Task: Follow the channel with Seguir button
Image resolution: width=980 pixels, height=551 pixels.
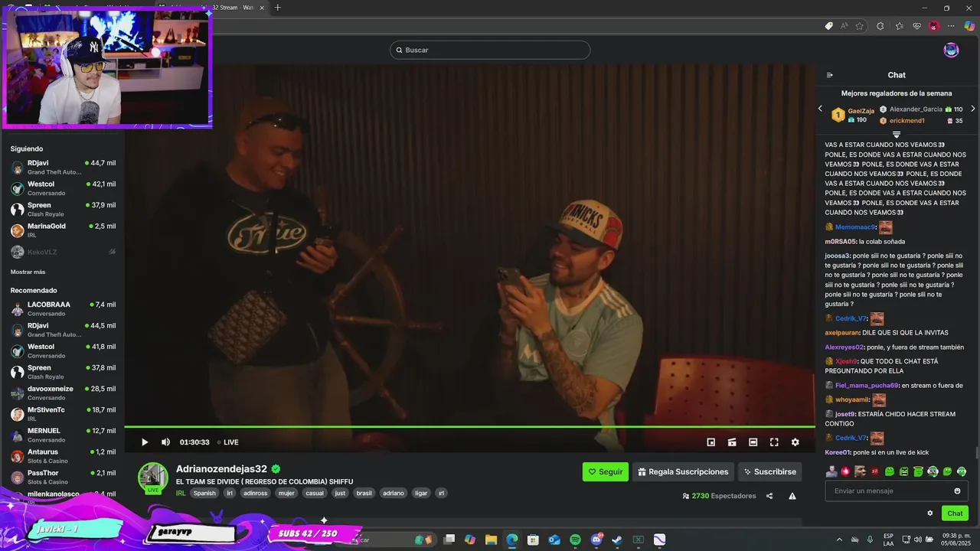Action: click(x=605, y=472)
